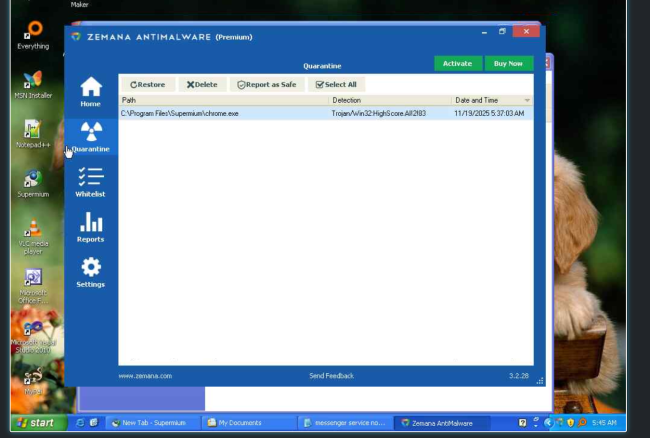Open the Whitelist section in sidebar

click(91, 182)
